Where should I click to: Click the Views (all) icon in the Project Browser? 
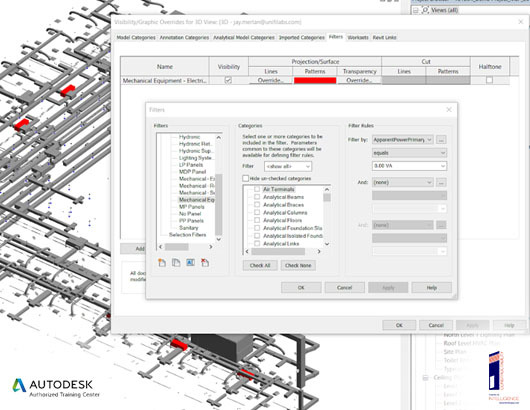(425, 10)
